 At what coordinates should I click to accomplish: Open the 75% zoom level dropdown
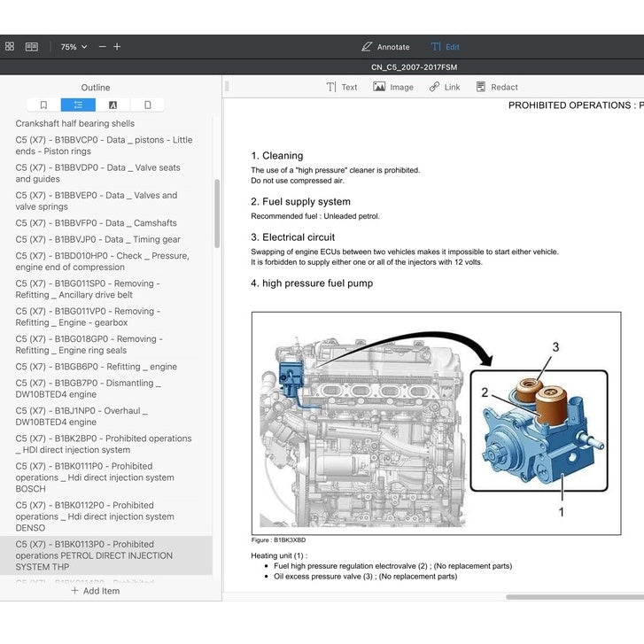point(74,47)
